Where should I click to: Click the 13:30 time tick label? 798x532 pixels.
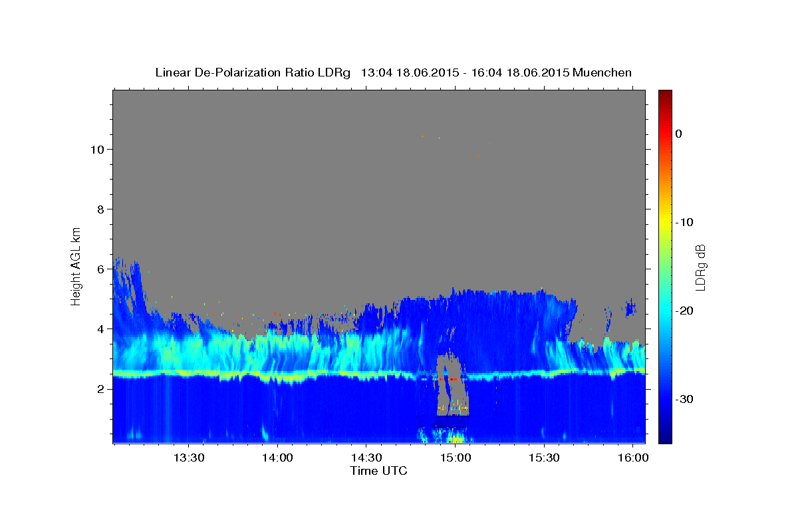coord(189,458)
